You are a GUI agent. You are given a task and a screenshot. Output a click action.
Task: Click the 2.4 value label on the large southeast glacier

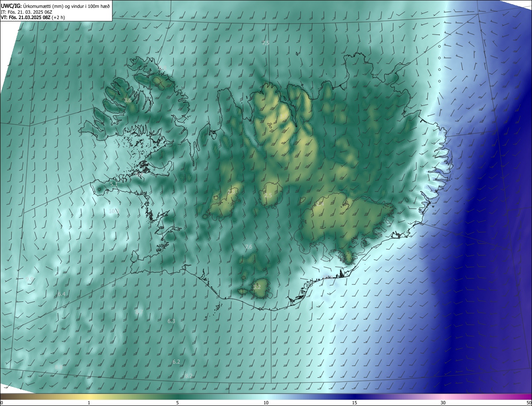[x=320, y=204]
